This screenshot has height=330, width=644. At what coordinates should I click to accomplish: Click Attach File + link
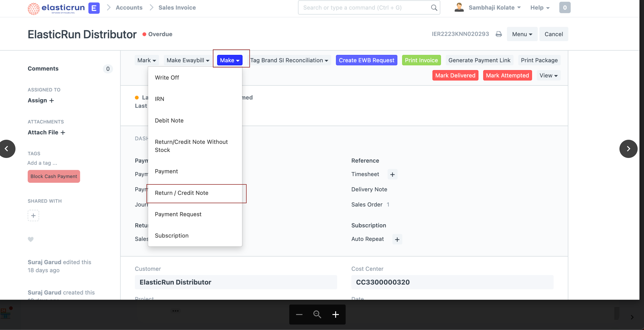(x=46, y=133)
